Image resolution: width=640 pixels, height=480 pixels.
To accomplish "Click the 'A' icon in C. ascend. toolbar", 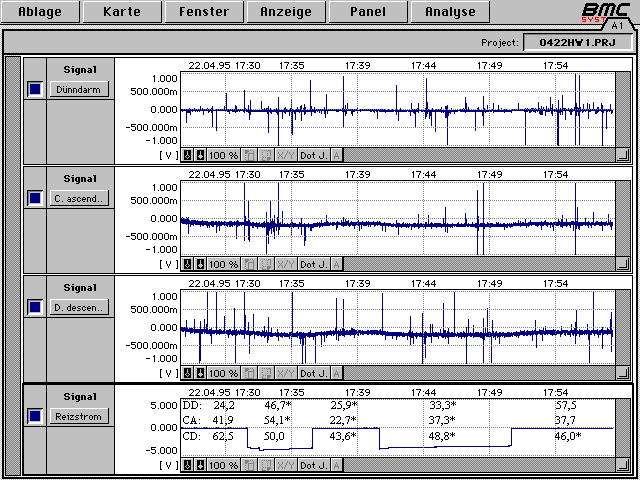I will point(336,264).
